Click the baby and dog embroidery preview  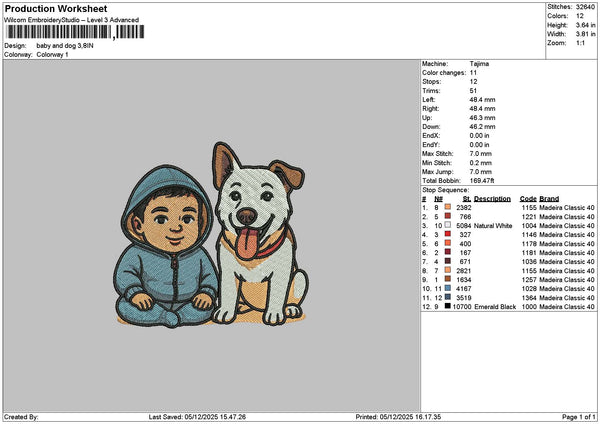(211, 235)
